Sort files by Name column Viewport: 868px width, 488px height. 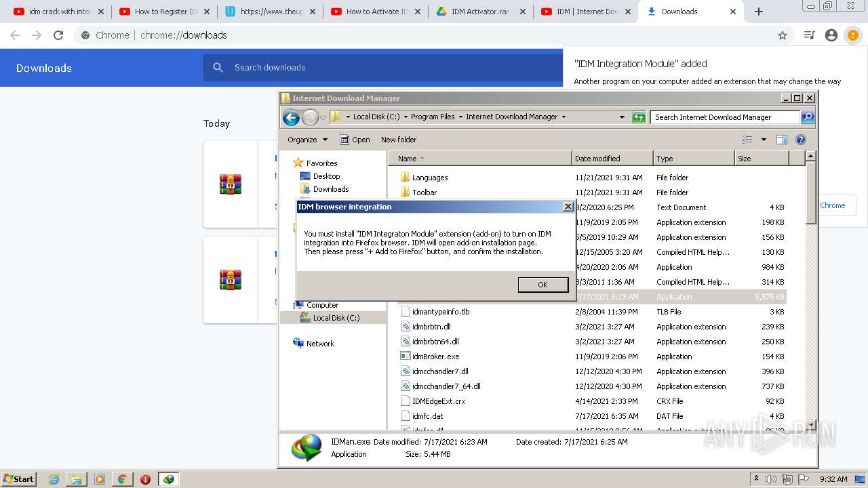click(x=480, y=159)
